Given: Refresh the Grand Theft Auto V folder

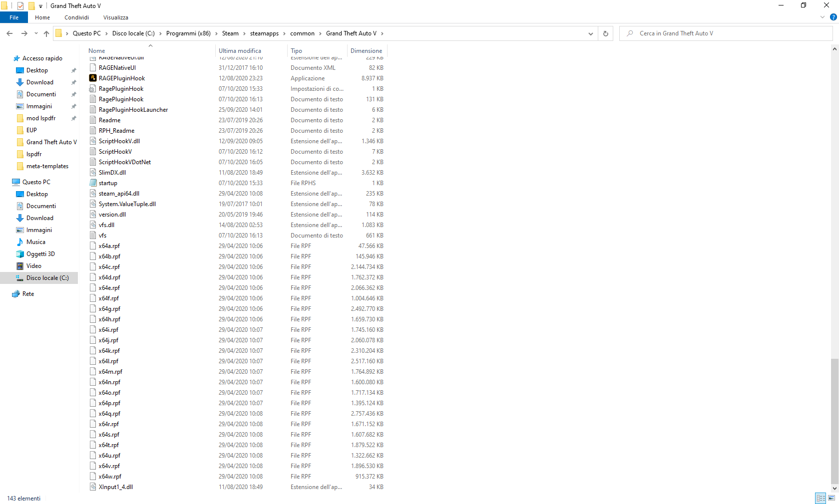Looking at the screenshot, I should pos(605,33).
